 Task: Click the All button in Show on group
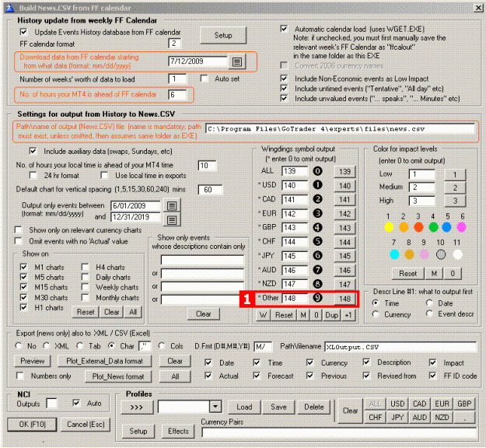point(133,312)
